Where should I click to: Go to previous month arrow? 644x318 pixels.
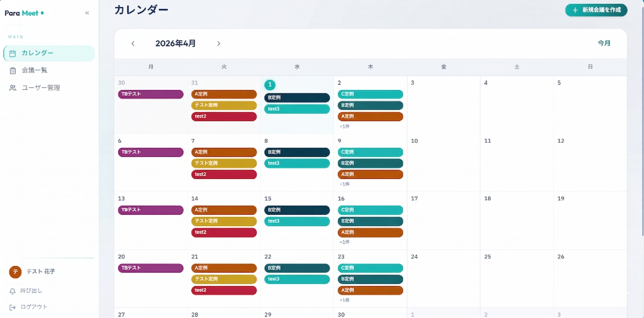(x=133, y=44)
